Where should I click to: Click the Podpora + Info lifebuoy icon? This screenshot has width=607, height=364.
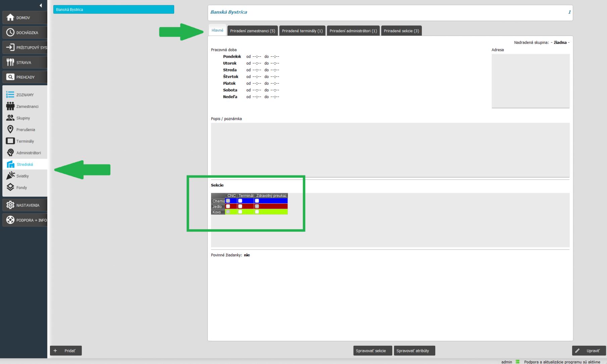tap(10, 220)
